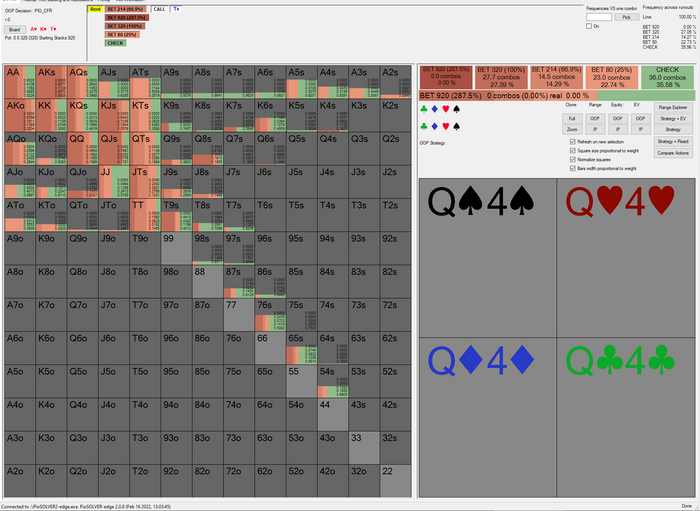700x511 pixels.
Task: Click the Pick button
Action: click(x=626, y=17)
